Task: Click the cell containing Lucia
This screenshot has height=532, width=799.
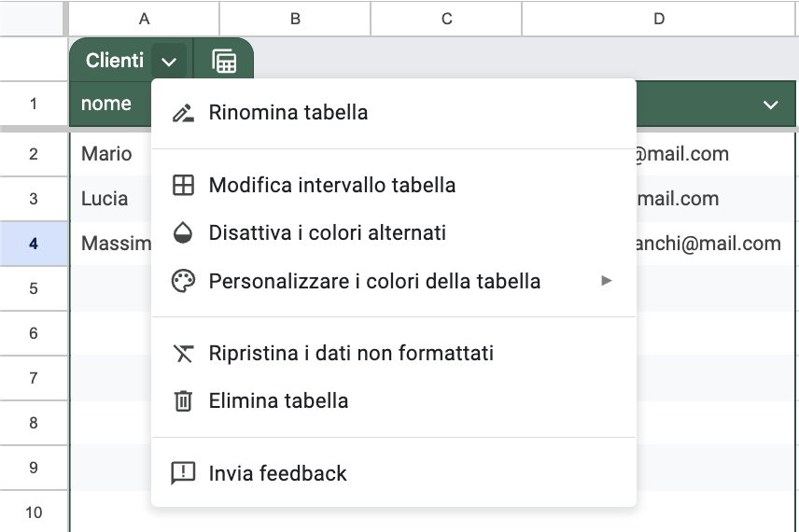Action: point(111,199)
